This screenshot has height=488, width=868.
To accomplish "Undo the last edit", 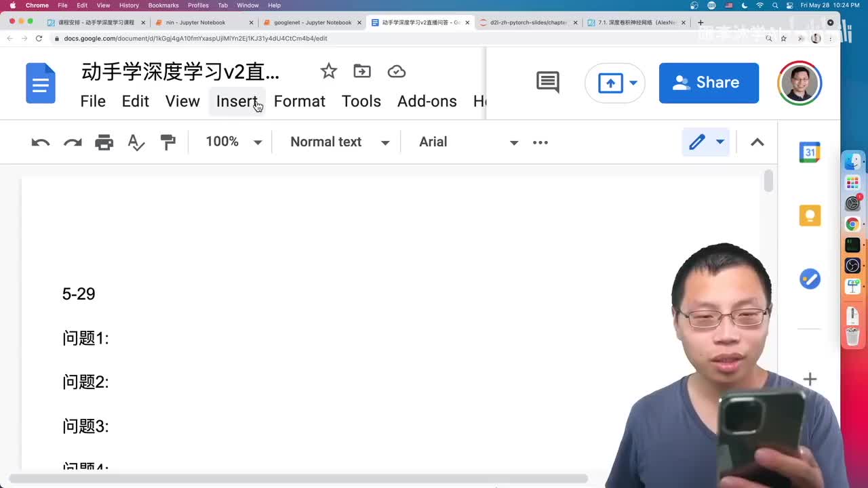I will coord(41,142).
